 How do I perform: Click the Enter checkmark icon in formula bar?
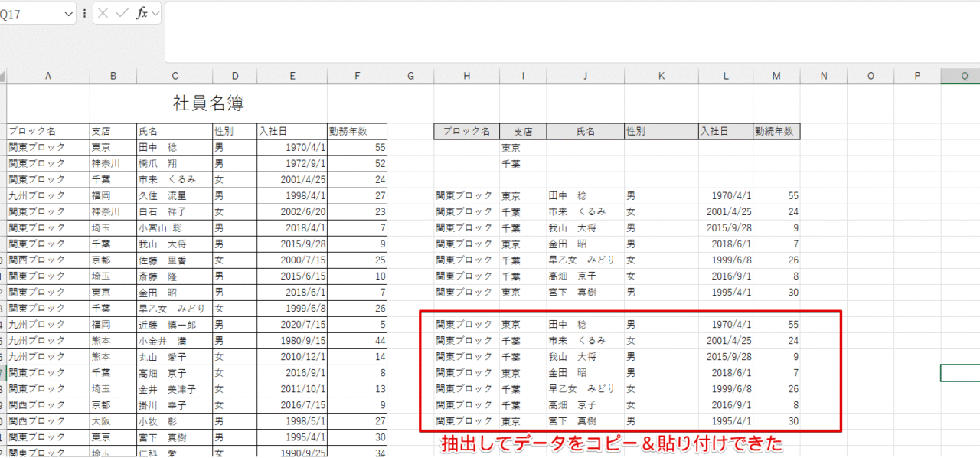[x=122, y=13]
